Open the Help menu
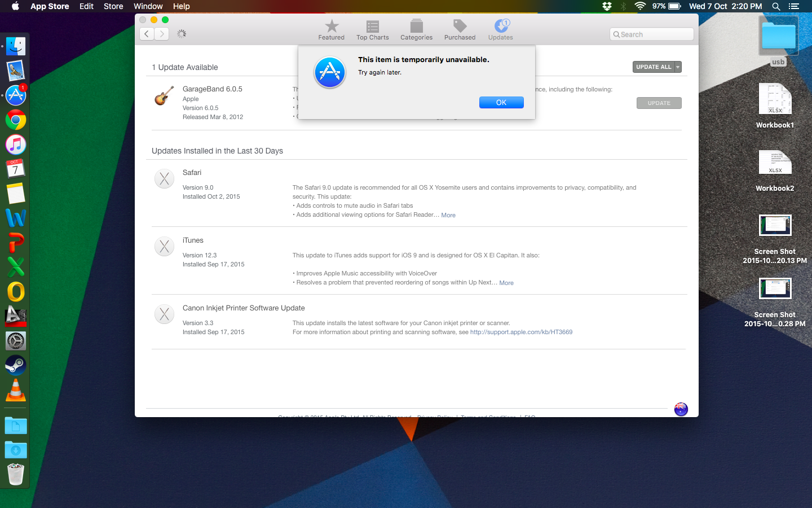This screenshot has height=508, width=812. [181, 6]
